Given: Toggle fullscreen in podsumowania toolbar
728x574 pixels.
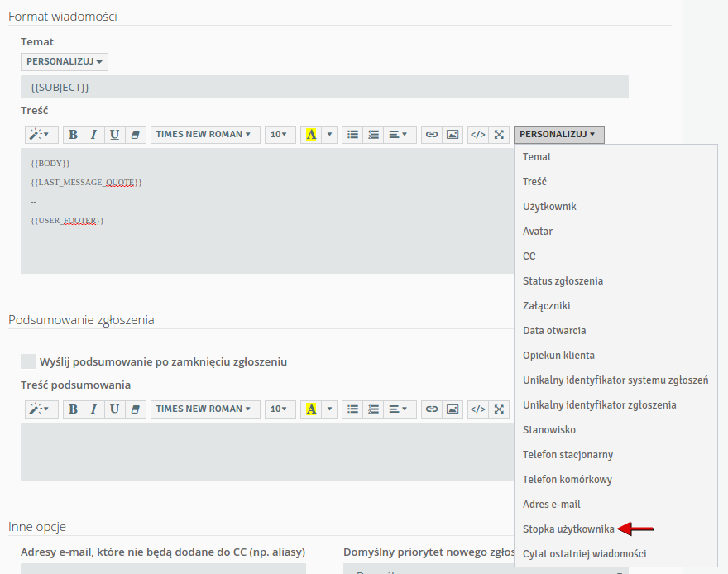Looking at the screenshot, I should coord(499,409).
